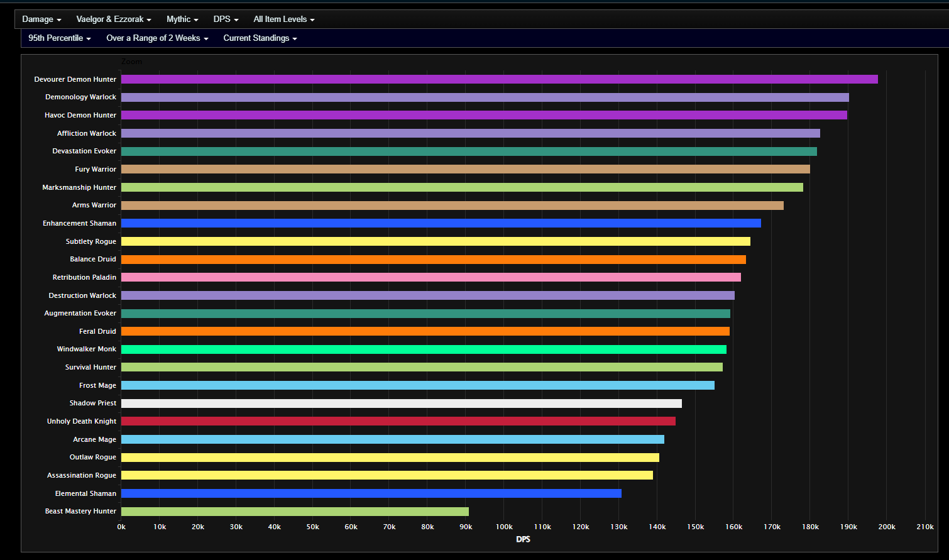949x560 pixels.
Task: Click the faint Zoom label above the chart
Action: pos(131,62)
